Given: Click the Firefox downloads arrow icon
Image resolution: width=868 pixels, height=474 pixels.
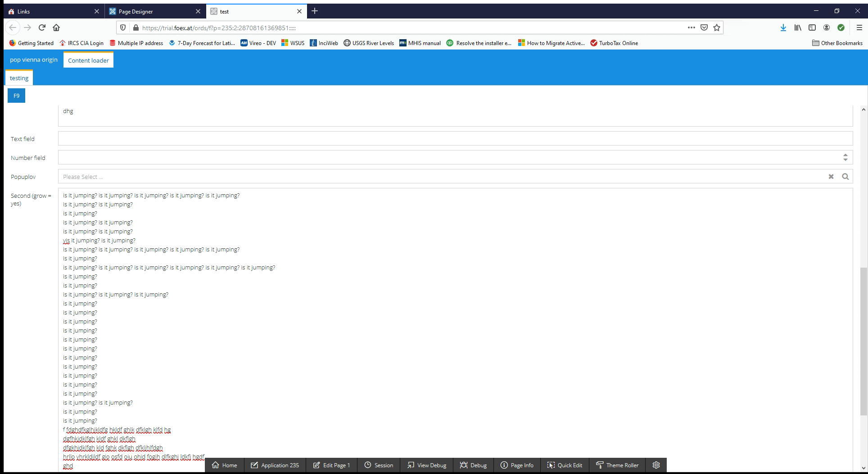Looking at the screenshot, I should click(783, 27).
